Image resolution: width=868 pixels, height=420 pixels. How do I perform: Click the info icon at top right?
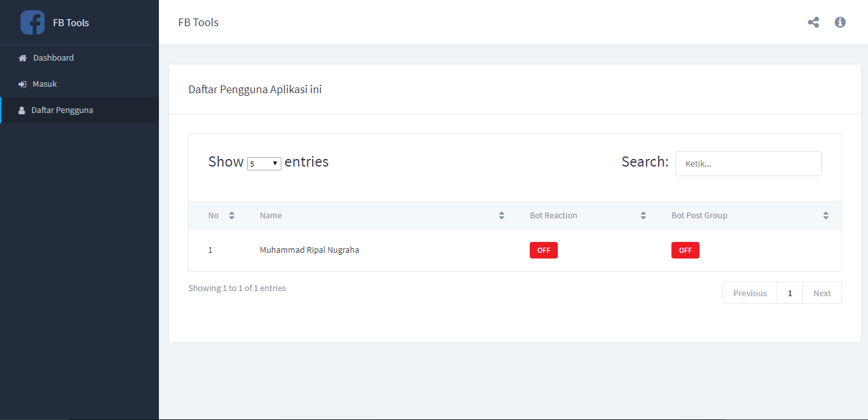840,22
